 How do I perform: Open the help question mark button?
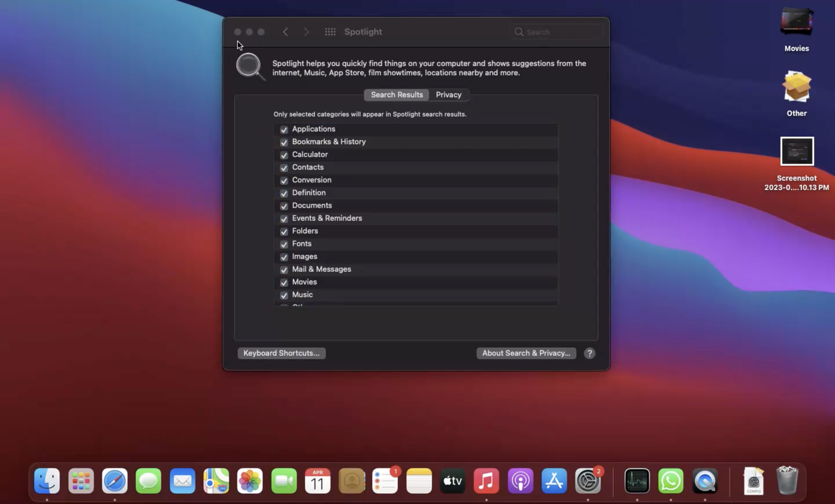589,353
